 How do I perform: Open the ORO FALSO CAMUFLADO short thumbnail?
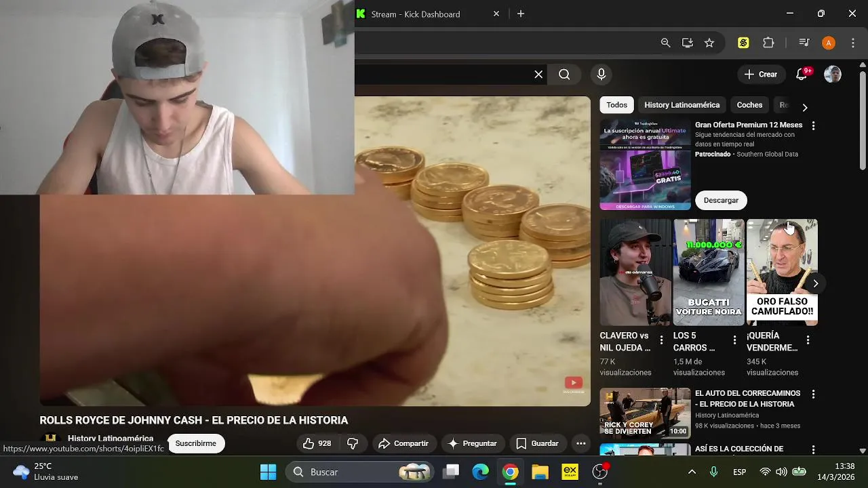click(782, 272)
